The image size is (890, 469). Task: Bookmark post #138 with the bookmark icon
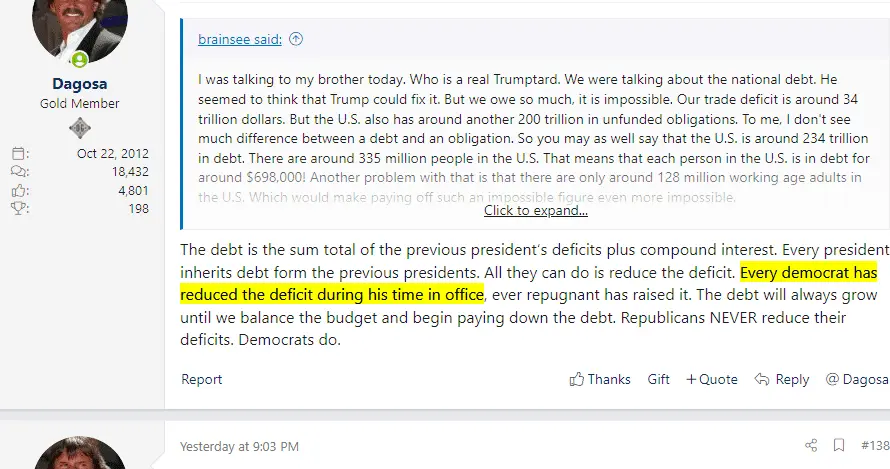click(x=839, y=445)
